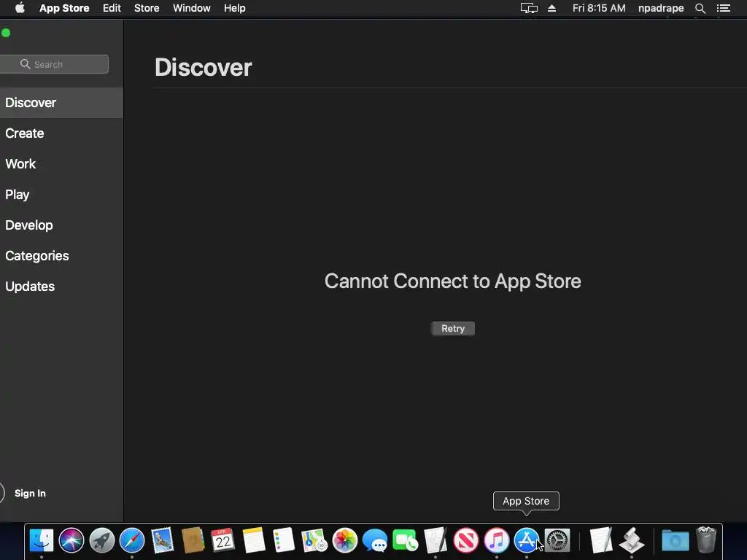The width and height of the screenshot is (747, 560).
Task: Launch Siri from the Dock
Action: pos(71,540)
